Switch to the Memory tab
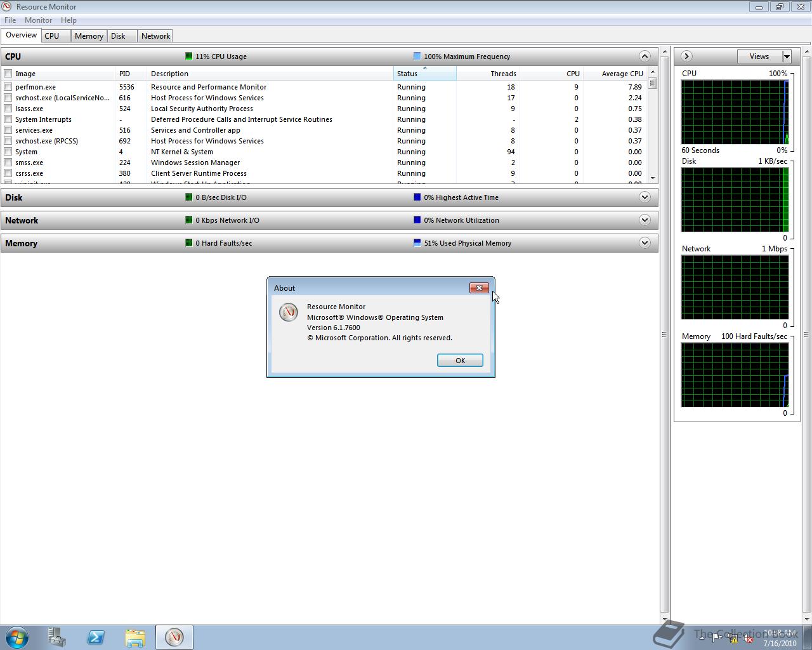The height and width of the screenshot is (650, 812). 89,36
